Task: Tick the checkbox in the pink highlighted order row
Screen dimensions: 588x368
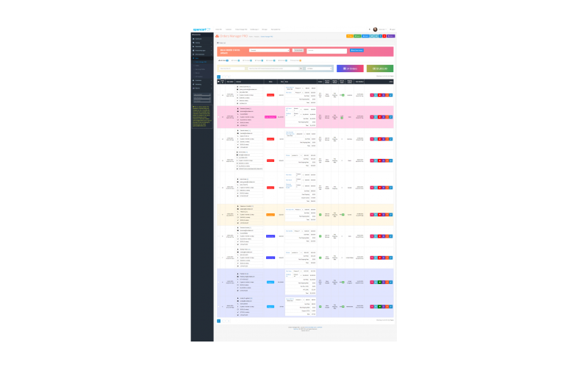Action: click(x=218, y=117)
